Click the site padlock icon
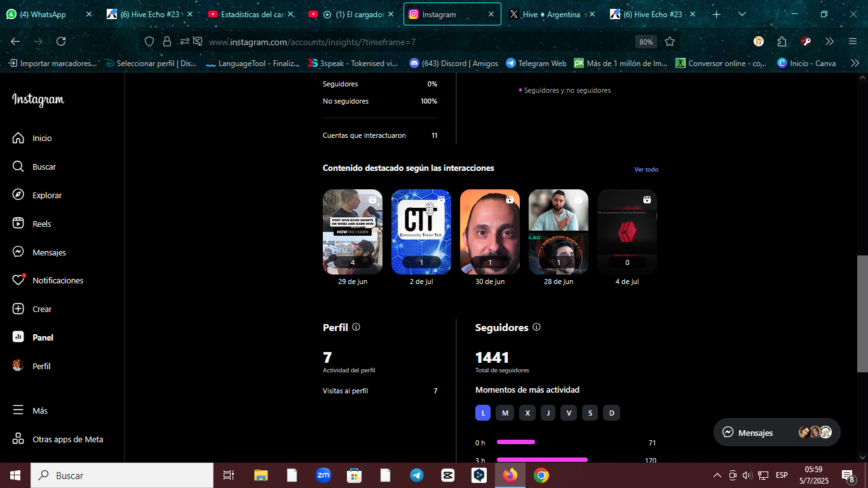 point(167,41)
